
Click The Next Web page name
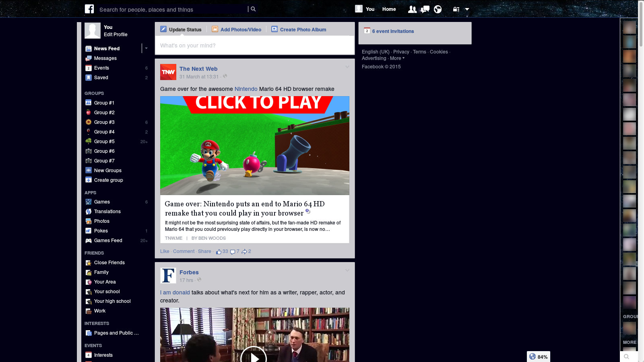click(x=198, y=69)
